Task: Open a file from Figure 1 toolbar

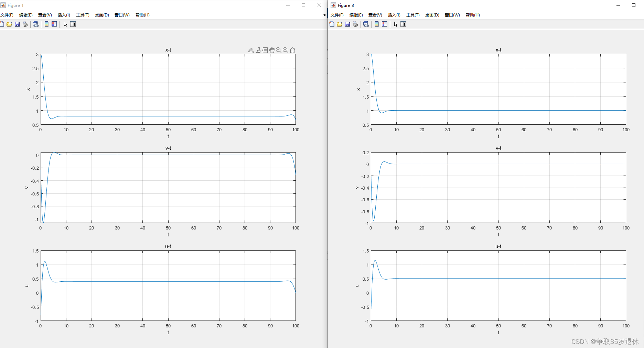Action: 9,24
